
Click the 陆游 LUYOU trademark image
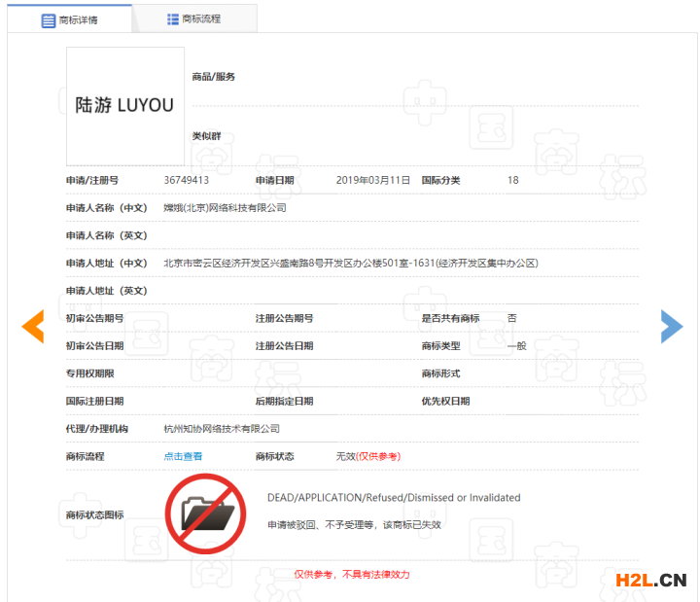point(124,106)
